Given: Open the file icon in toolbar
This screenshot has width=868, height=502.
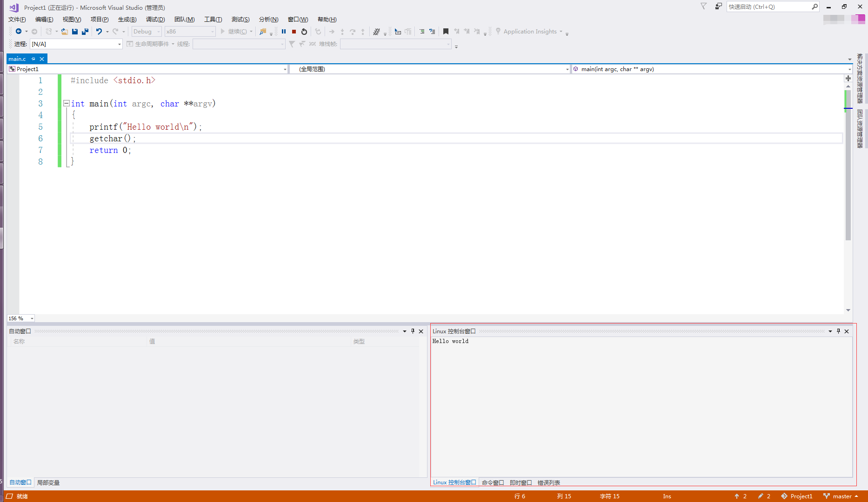Looking at the screenshot, I should pos(65,32).
